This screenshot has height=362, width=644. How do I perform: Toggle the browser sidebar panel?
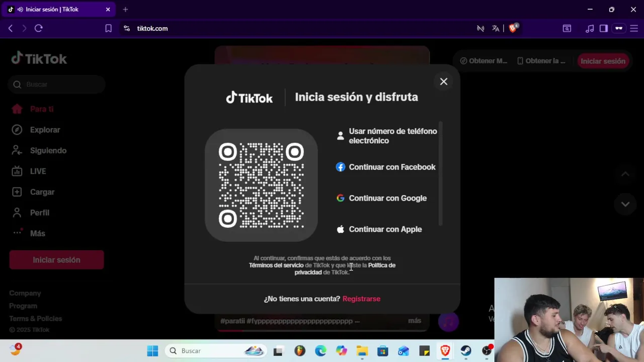pyautogui.click(x=604, y=29)
